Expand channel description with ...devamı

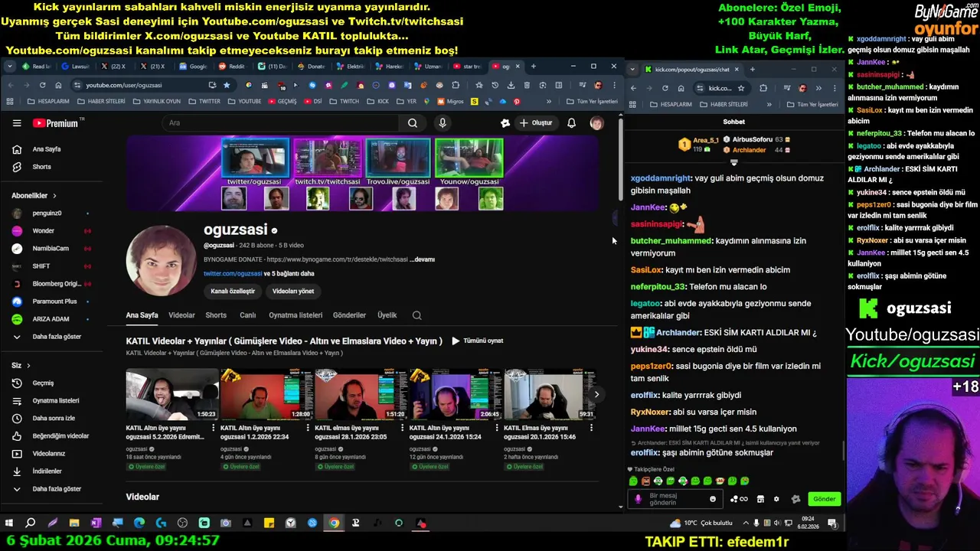pos(422,259)
